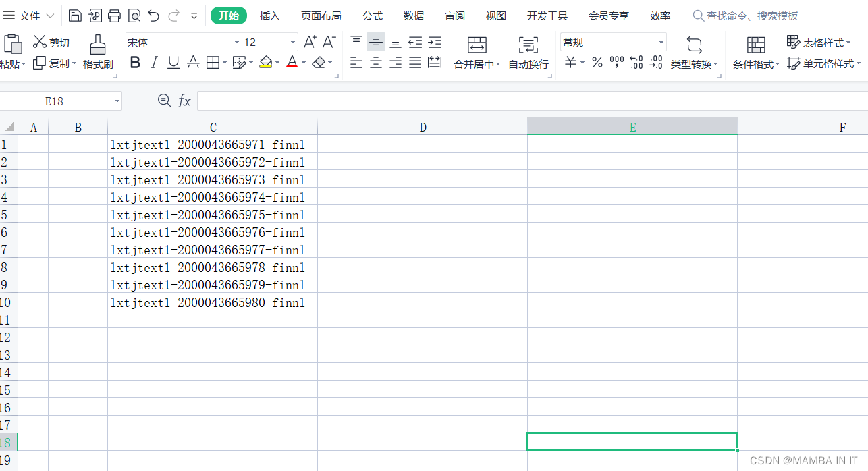Click the Borders grid icon
Image resolution: width=868 pixels, height=471 pixels.
[213, 63]
